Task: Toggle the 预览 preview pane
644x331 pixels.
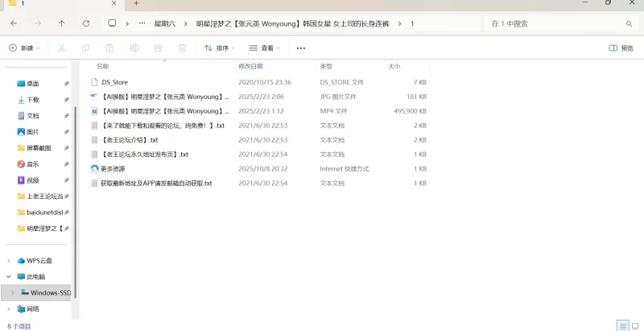Action: coord(621,48)
